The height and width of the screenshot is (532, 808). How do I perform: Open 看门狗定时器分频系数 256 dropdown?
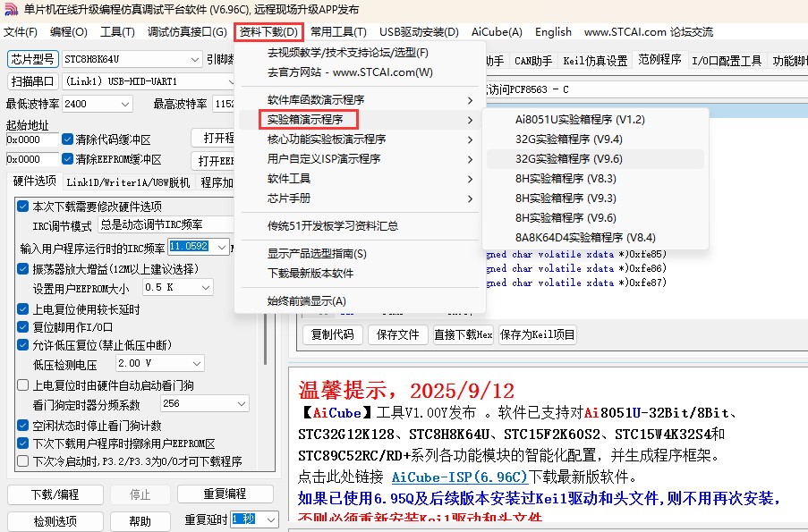205,404
